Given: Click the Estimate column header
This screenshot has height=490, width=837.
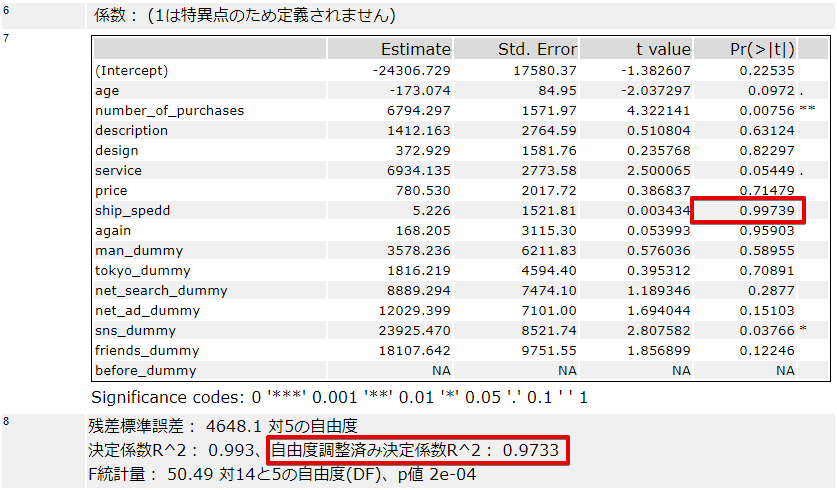Looking at the screenshot, I should click(x=415, y=49).
